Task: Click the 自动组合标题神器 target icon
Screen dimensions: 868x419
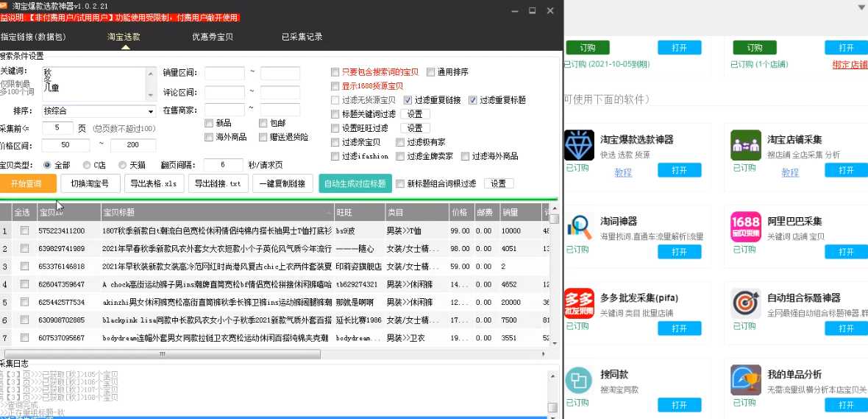Action: coord(746,303)
